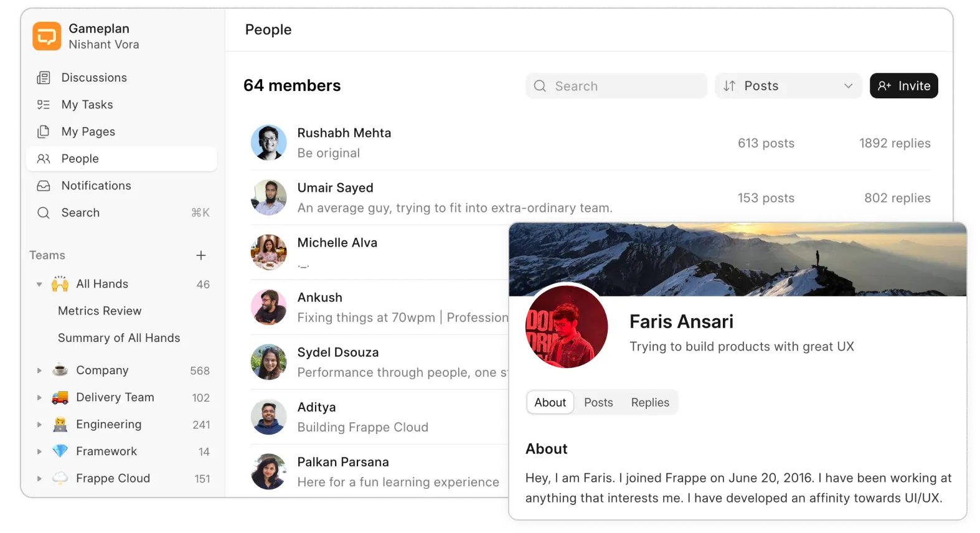Open the Notifications inbox
Image resolution: width=980 pixels, height=533 pixels.
point(96,186)
